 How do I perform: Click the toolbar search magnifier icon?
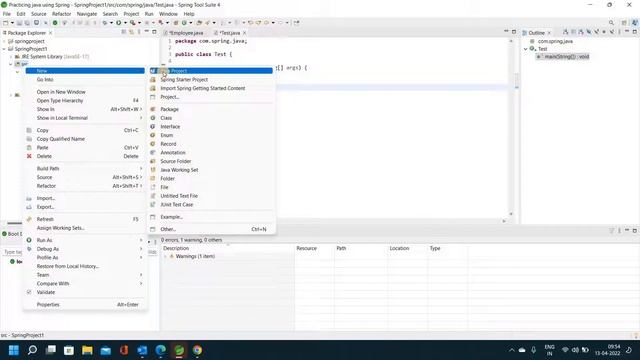(611, 23)
